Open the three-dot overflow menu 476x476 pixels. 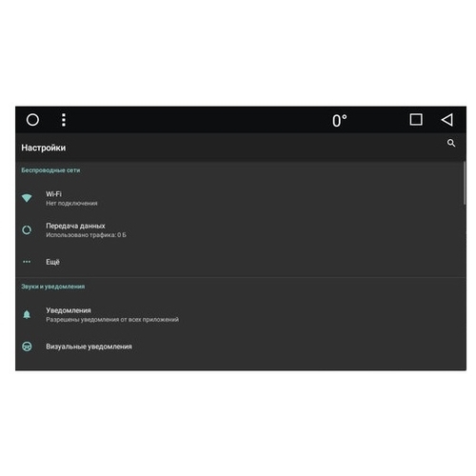(64, 120)
